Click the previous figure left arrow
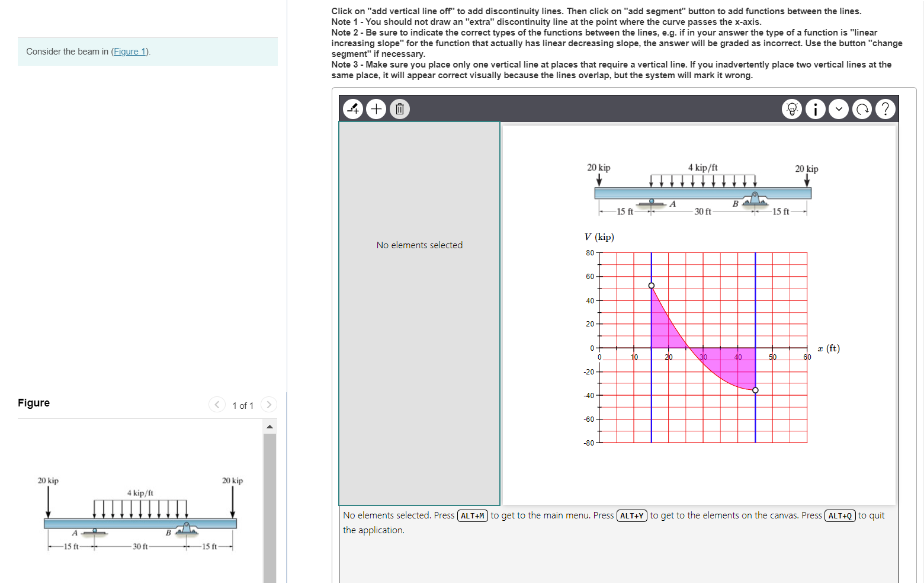924x583 pixels. click(x=217, y=405)
